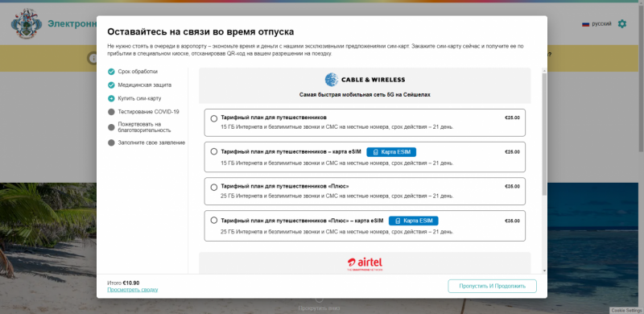Go to Пожертвовать на благотворительность step
The image size is (644, 314).
click(144, 127)
